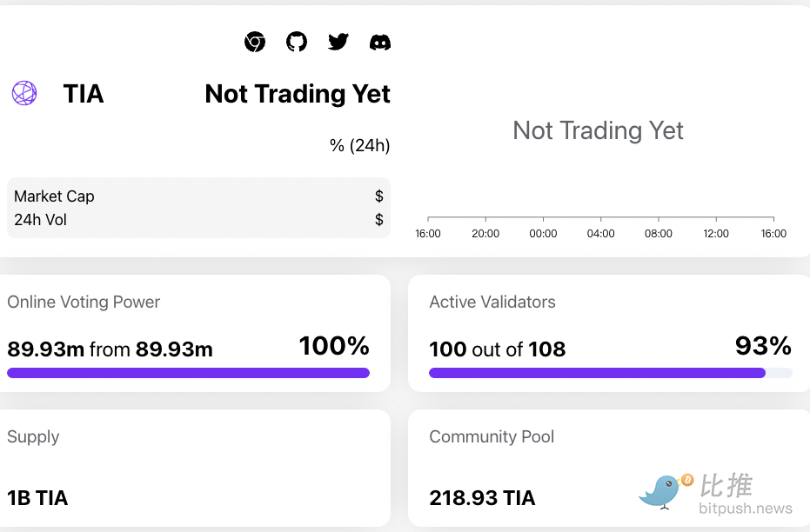Click the 16:00 label at chart start
The image size is (810, 532).
[428, 234]
